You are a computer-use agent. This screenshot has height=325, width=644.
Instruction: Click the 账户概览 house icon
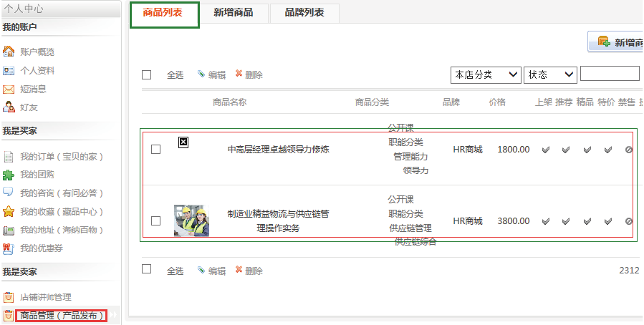pyautogui.click(x=9, y=52)
